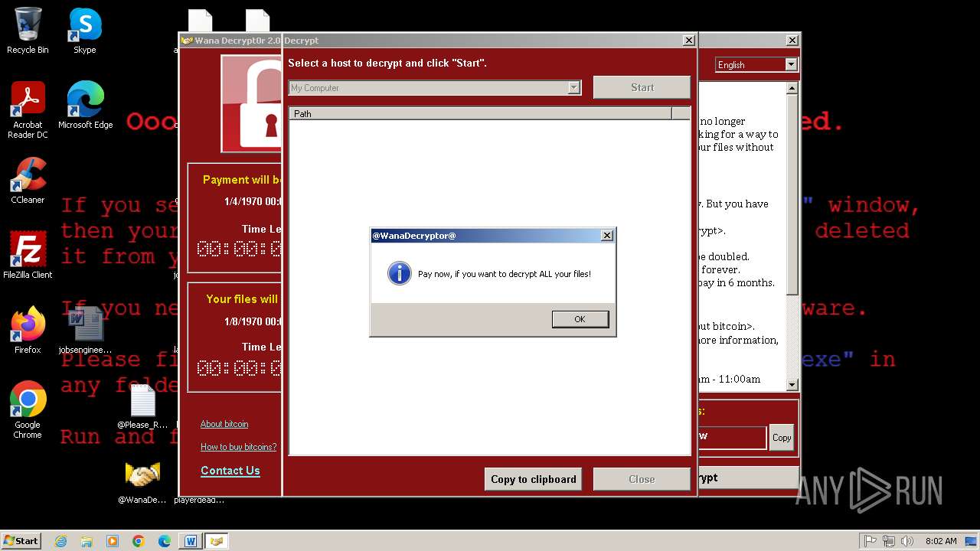The image size is (980, 551).
Task: Click the Contact Us link
Action: (230, 471)
